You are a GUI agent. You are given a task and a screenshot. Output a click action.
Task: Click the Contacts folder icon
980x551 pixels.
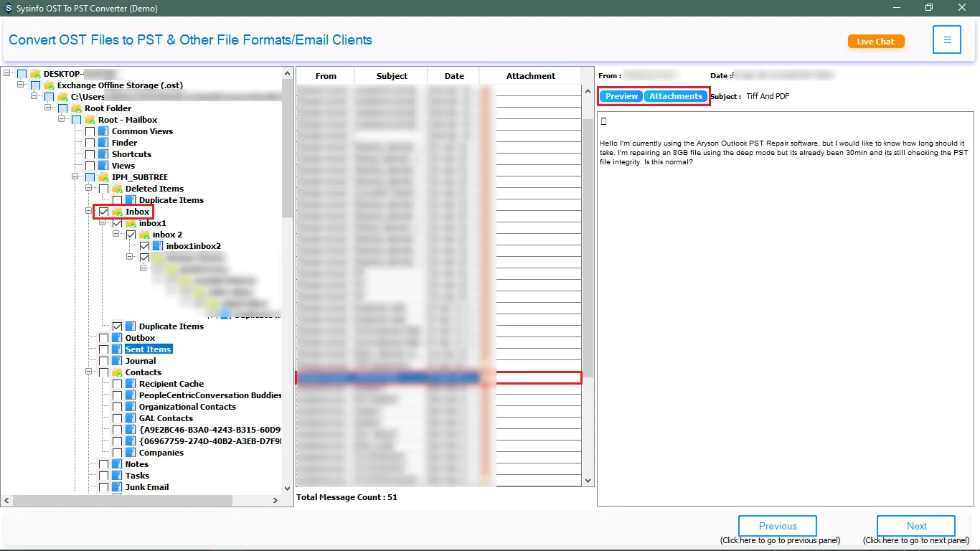(x=117, y=372)
